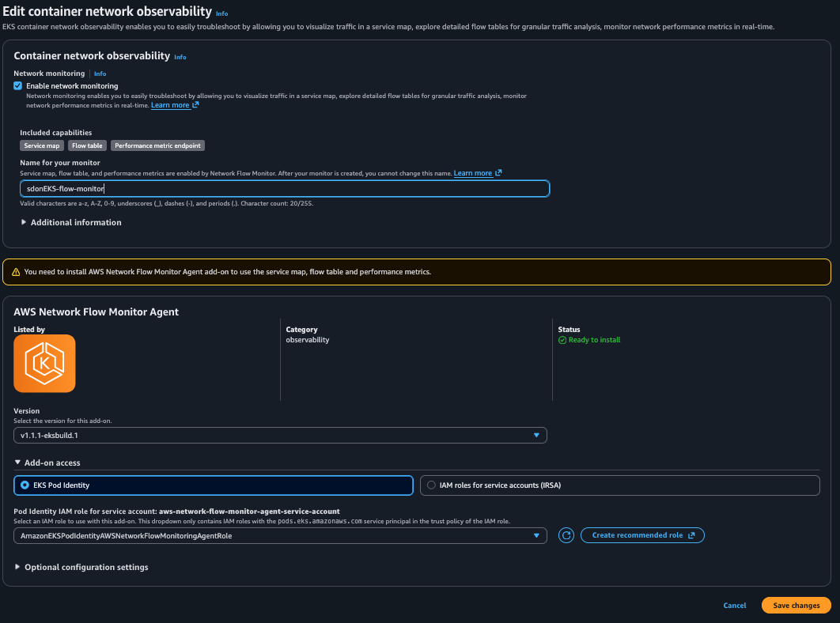The width and height of the screenshot is (840, 623).
Task: Click the Performance metric endpoint tag
Action: click(157, 145)
